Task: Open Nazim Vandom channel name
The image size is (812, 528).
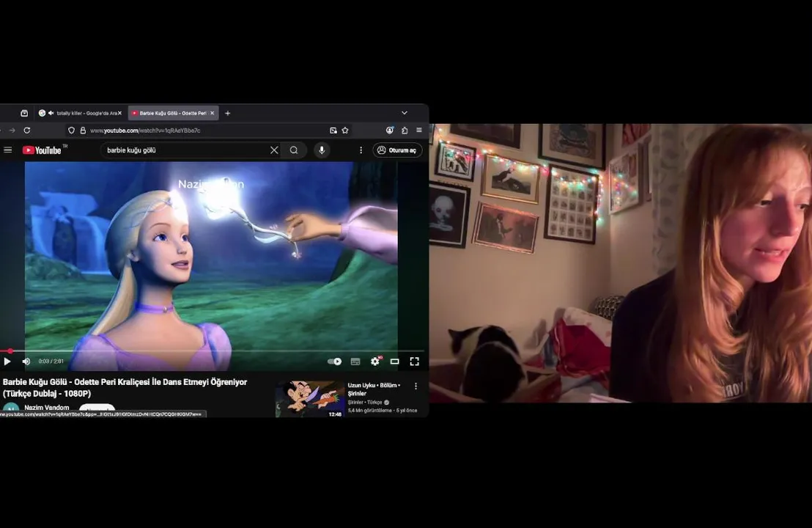Action: (47, 408)
